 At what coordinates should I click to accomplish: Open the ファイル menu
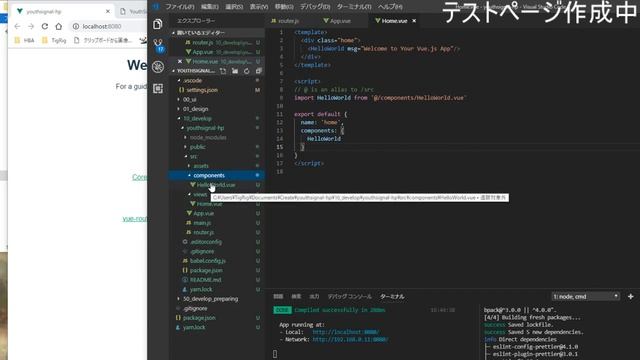[180, 7]
